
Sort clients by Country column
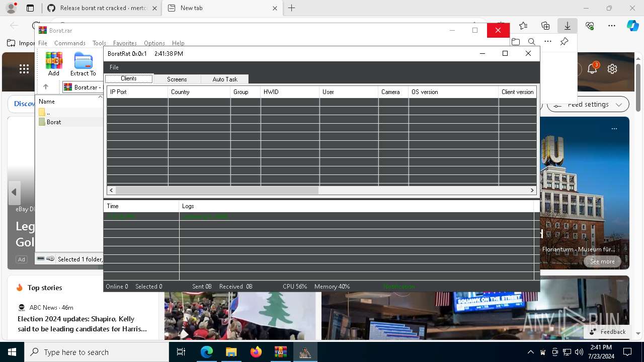click(199, 92)
